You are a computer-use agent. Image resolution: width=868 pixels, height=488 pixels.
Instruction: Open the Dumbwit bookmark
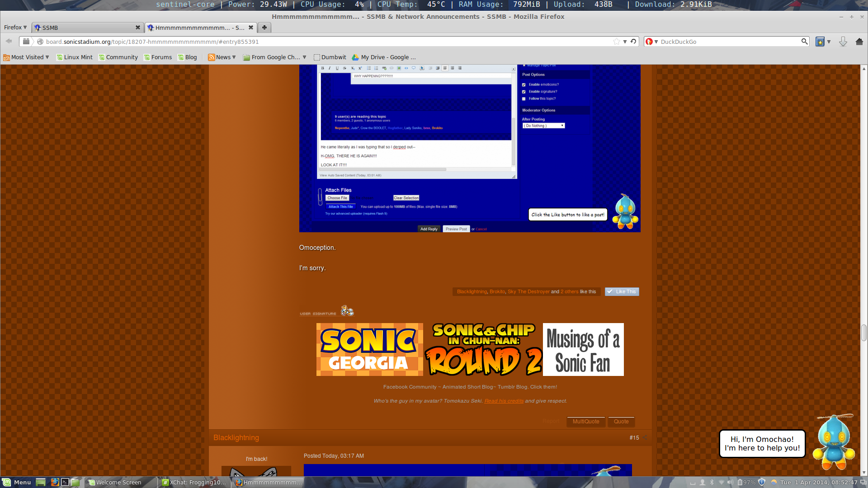point(330,57)
